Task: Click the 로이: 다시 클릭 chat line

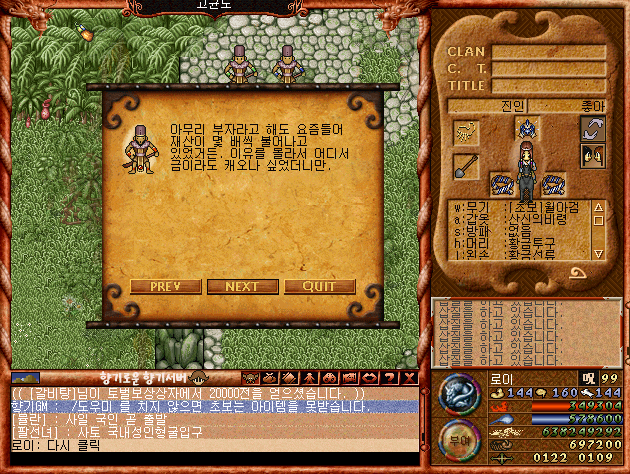Action: point(215,445)
